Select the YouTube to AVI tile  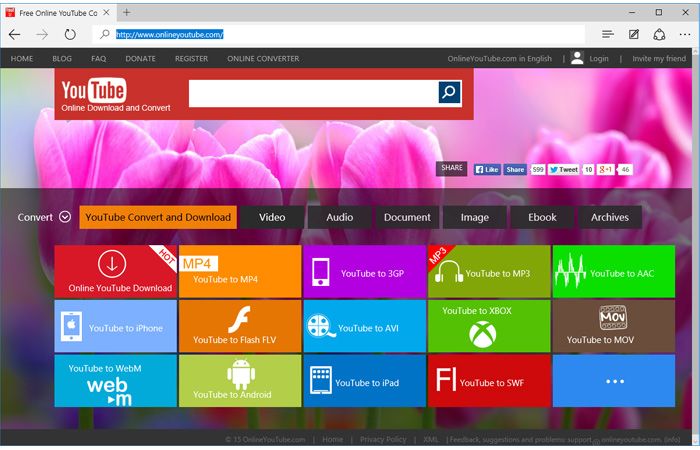coord(365,326)
